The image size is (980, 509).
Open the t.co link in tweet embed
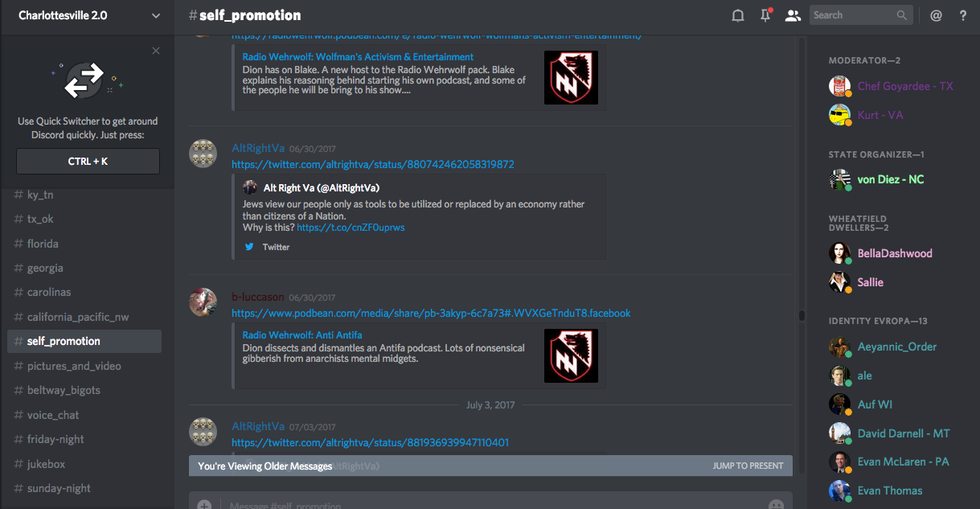[351, 228]
